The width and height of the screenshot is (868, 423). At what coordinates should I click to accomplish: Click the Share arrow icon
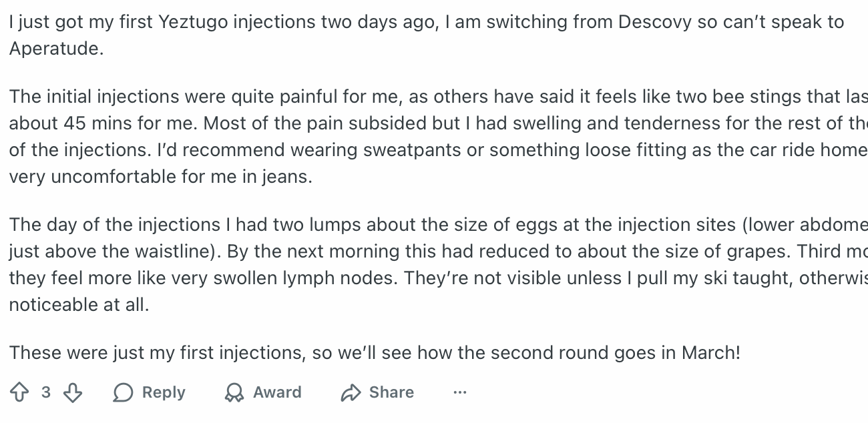[x=351, y=393]
